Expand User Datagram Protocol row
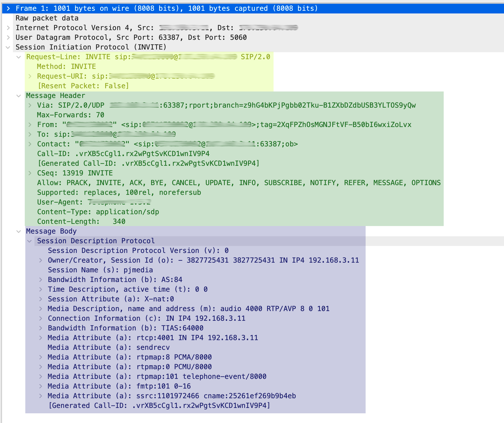The image size is (504, 423). pos(8,37)
